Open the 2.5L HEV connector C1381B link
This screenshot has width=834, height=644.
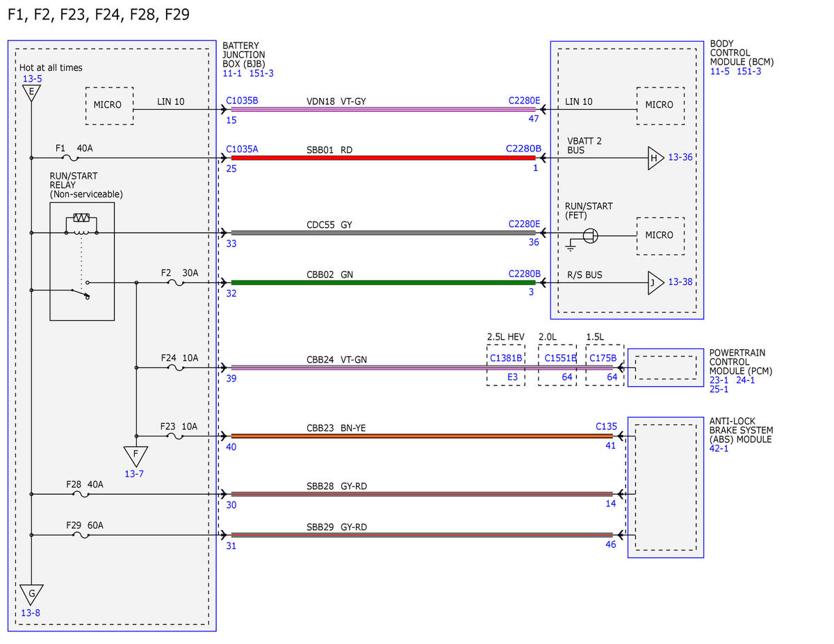point(506,358)
